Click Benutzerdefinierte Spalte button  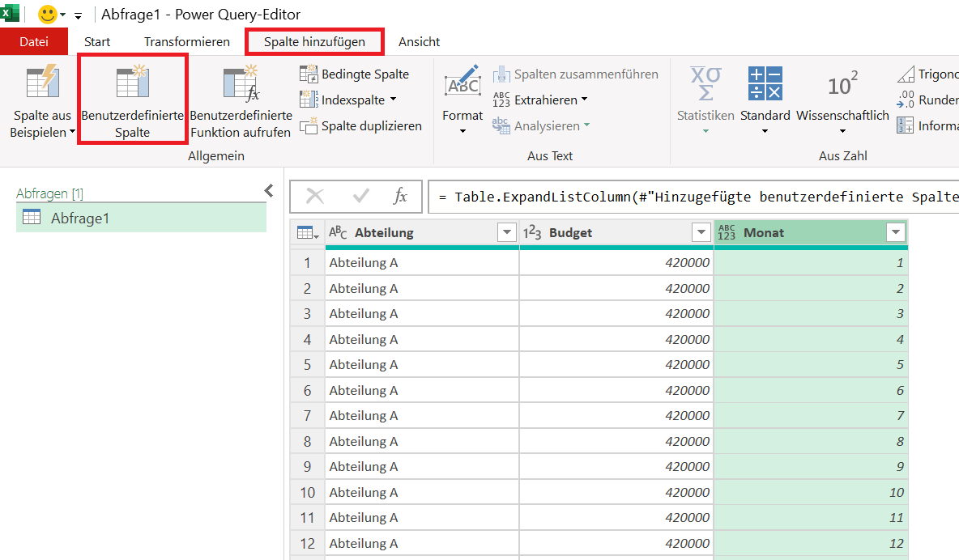(133, 99)
